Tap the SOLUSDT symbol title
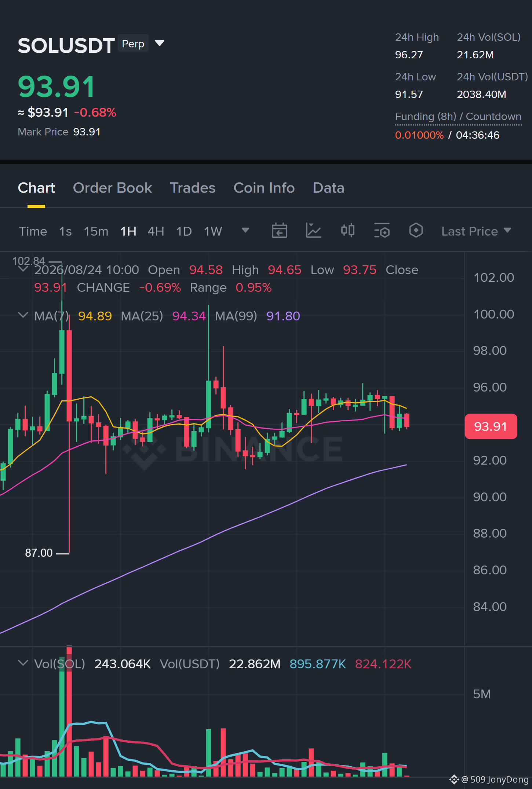 click(66, 46)
